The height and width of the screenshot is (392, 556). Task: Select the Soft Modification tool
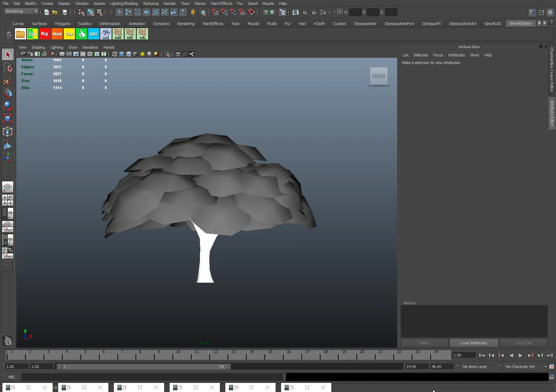tap(8, 144)
